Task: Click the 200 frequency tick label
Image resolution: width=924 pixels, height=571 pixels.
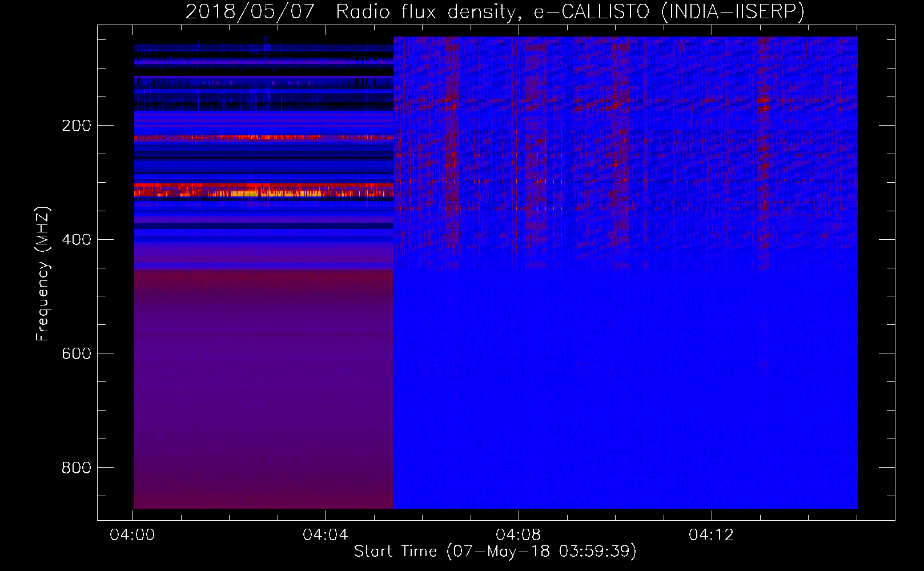Action: point(77,126)
